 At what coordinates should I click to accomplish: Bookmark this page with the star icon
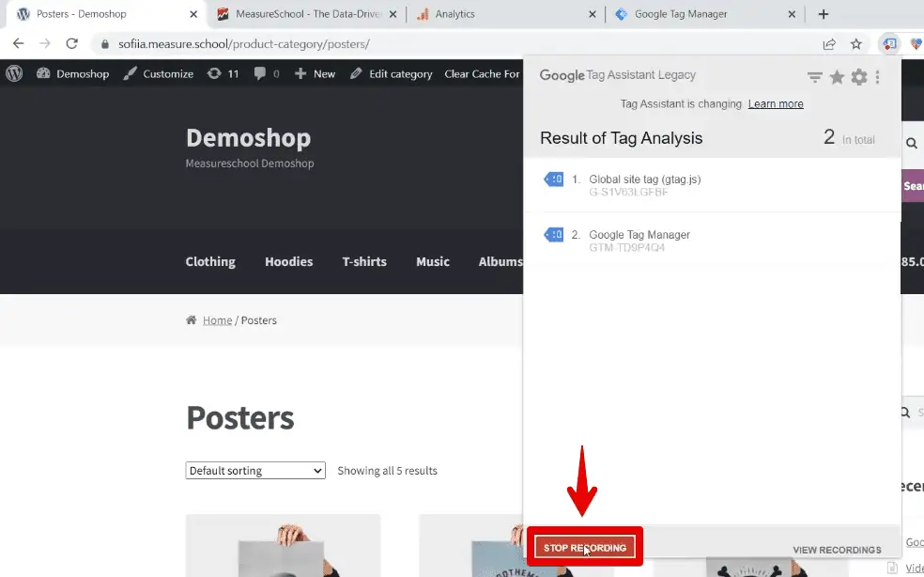point(856,44)
